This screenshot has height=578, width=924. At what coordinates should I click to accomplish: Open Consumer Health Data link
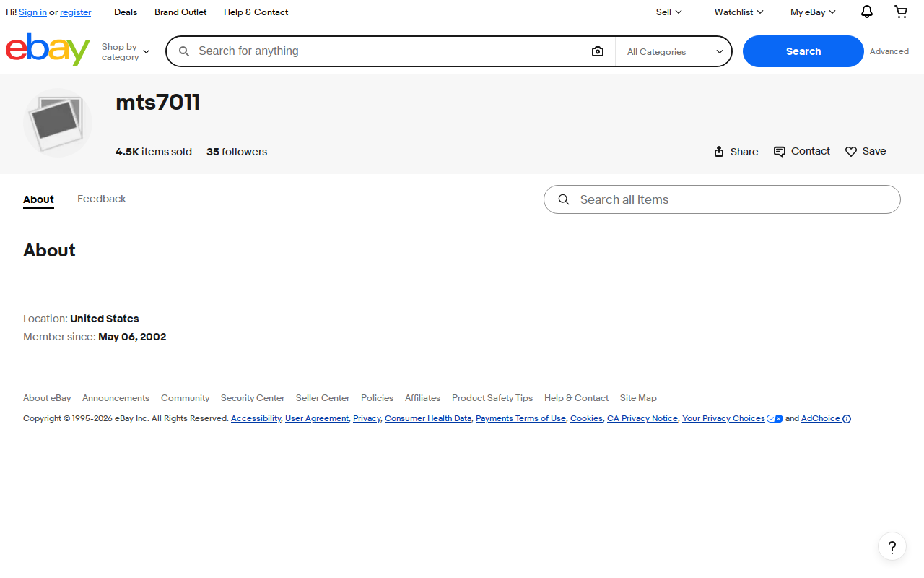click(428, 418)
